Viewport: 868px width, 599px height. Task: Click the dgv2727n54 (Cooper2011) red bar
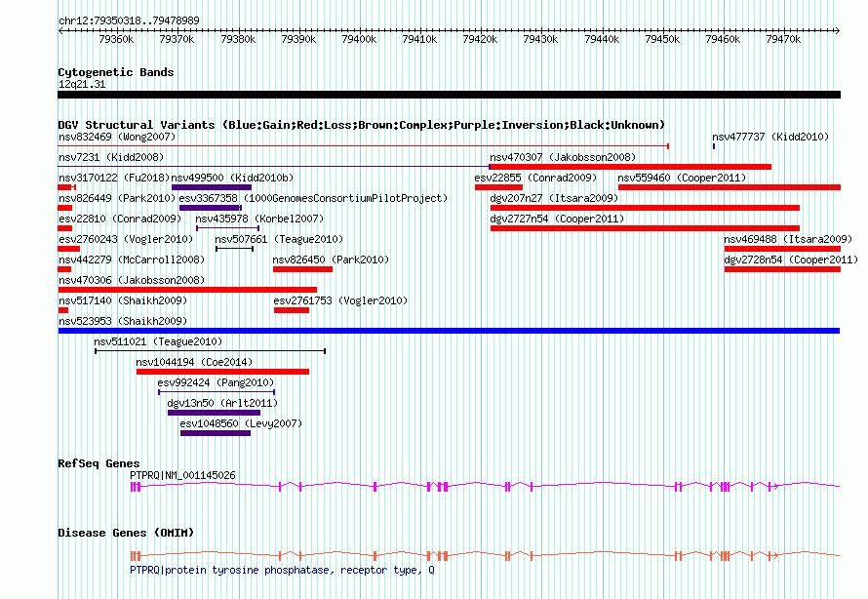click(645, 228)
